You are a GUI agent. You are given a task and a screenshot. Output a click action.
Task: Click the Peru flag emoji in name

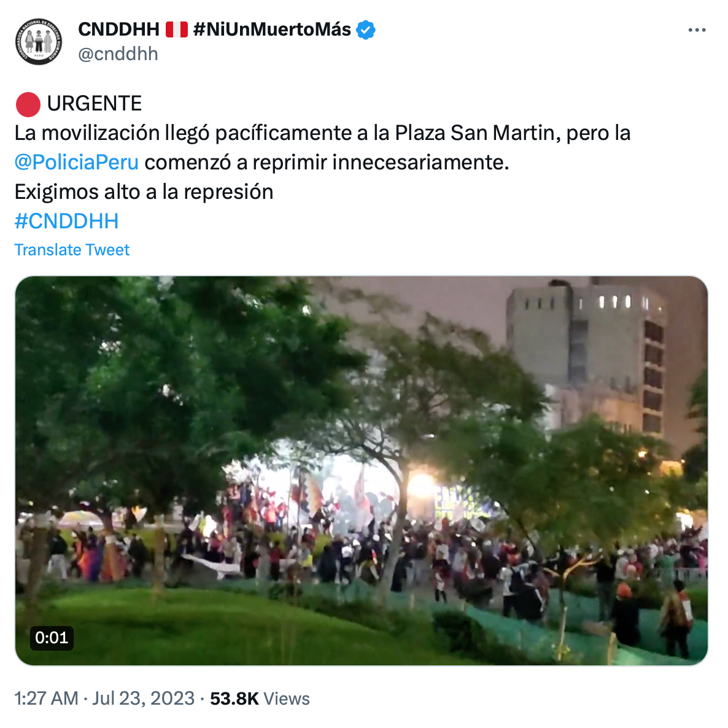(176, 29)
